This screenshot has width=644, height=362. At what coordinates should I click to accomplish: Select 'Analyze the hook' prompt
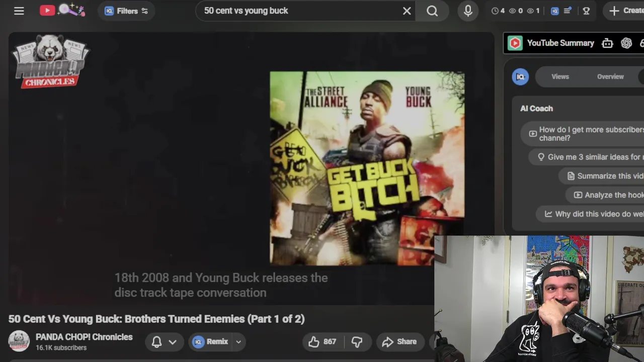click(x=605, y=195)
